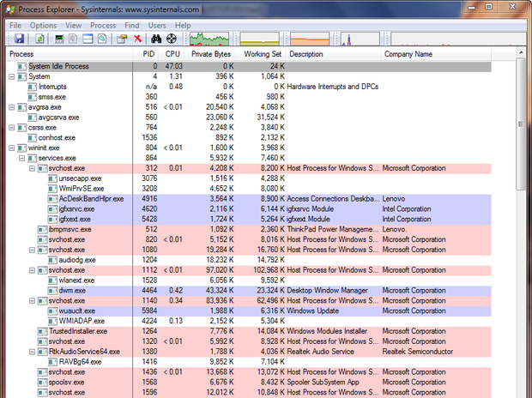
Task: Click the Save toolbar icon
Action: (x=20, y=39)
